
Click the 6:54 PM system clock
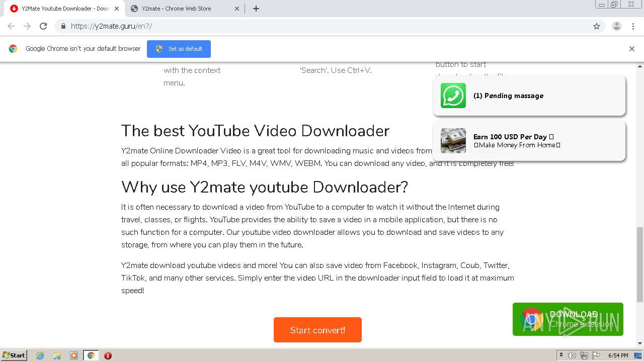click(x=618, y=355)
